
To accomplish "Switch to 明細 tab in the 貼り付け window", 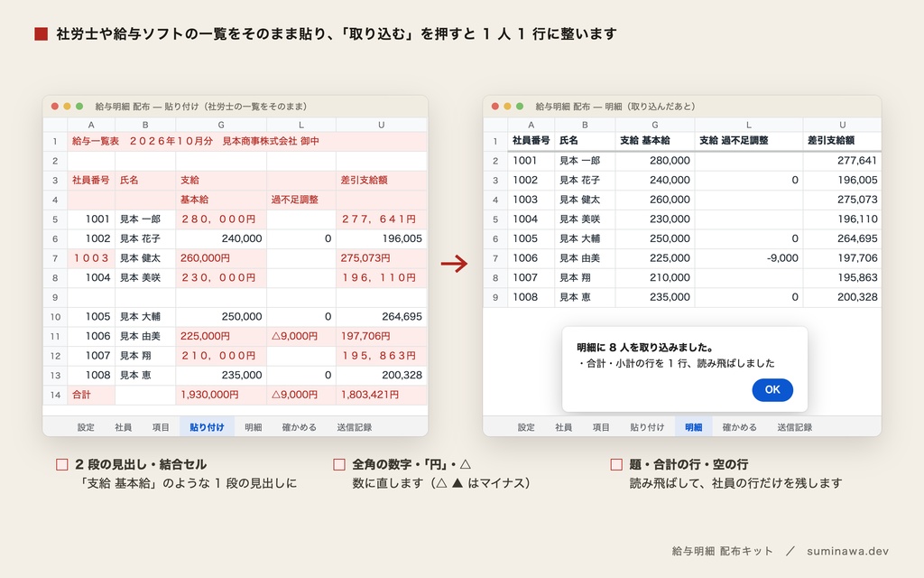I will point(254,427).
